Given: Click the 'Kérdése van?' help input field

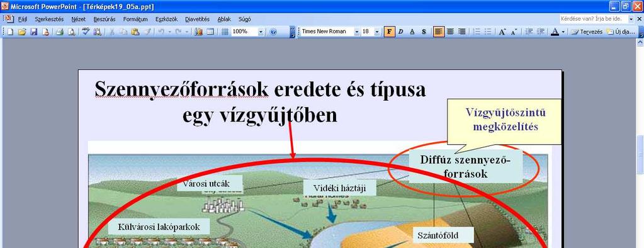Looking at the screenshot, I should tap(594, 19).
